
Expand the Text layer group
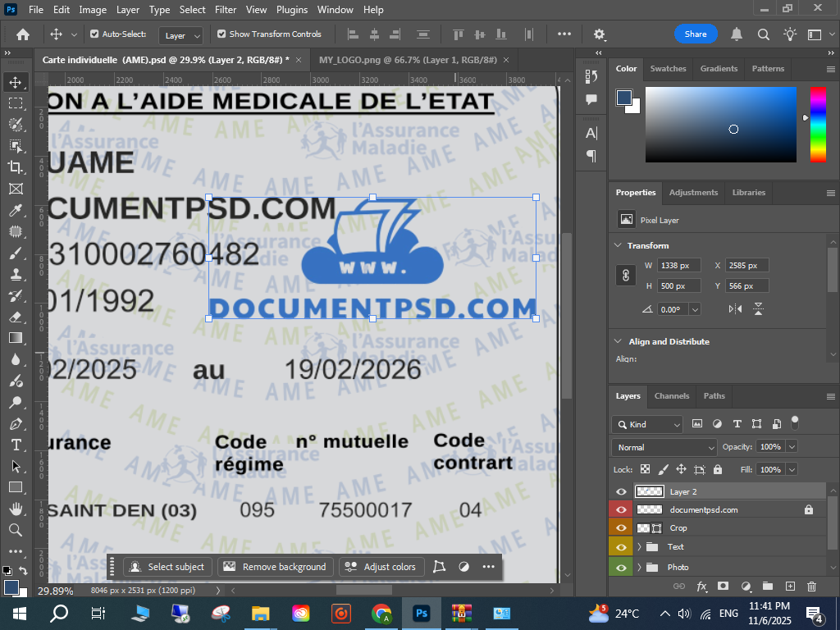639,547
